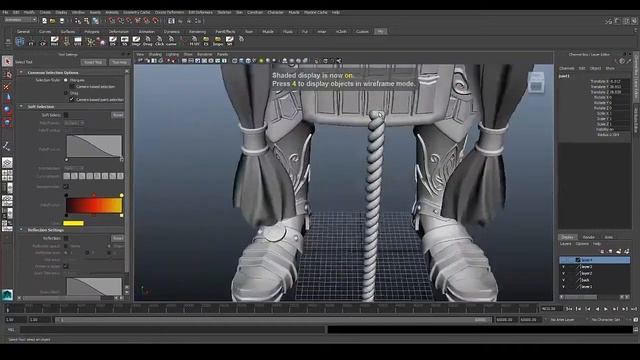Pick the Rotate tool in toolbox
The width and height of the screenshot is (640, 360).
point(7,110)
